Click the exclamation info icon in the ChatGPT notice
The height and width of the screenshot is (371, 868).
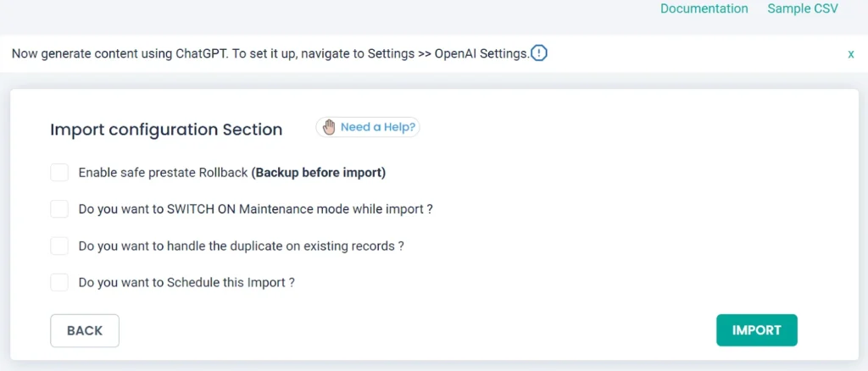pyautogui.click(x=539, y=53)
